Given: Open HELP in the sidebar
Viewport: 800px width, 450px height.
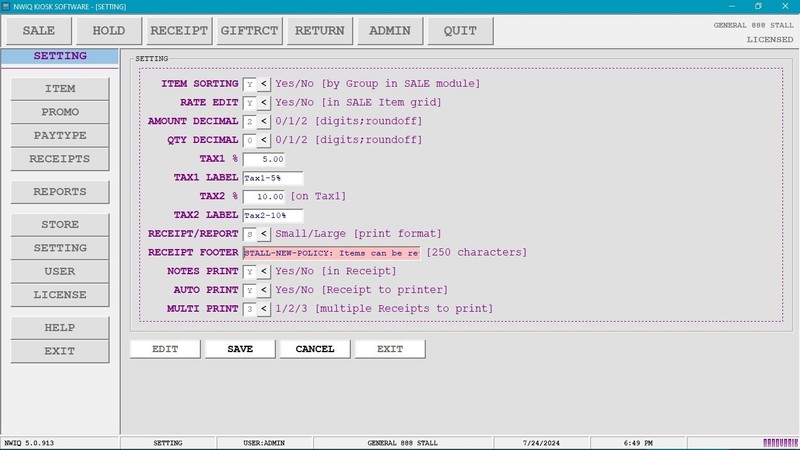Looking at the screenshot, I should [60, 328].
